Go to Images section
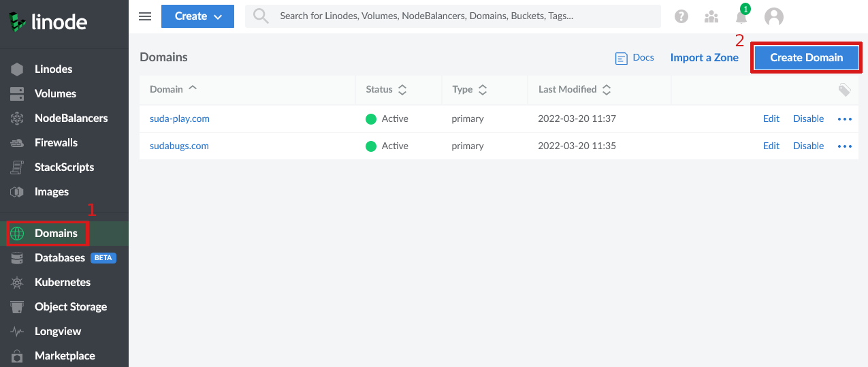868x367 pixels. [x=52, y=192]
